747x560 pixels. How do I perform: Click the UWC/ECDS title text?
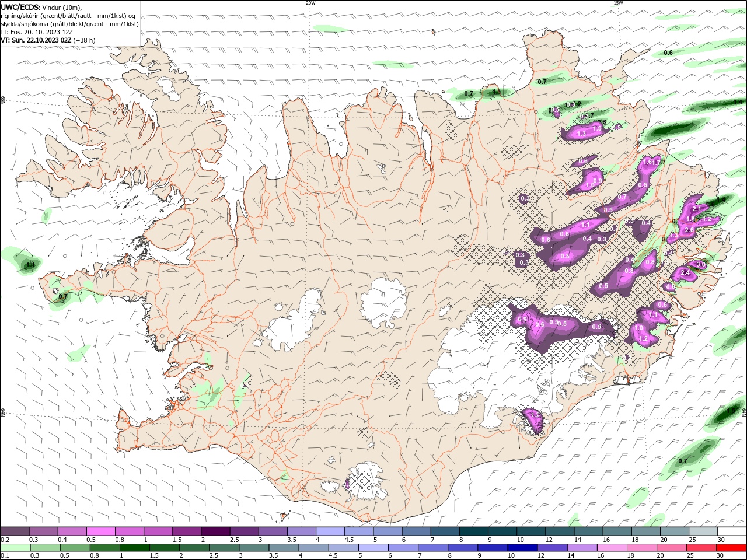coord(19,7)
